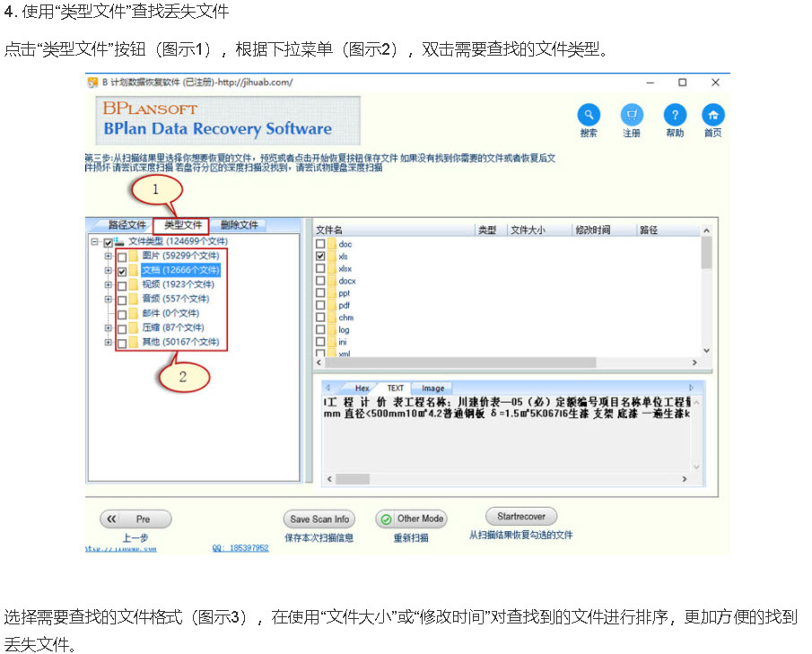Check the ppt file type checkbox

(320, 293)
